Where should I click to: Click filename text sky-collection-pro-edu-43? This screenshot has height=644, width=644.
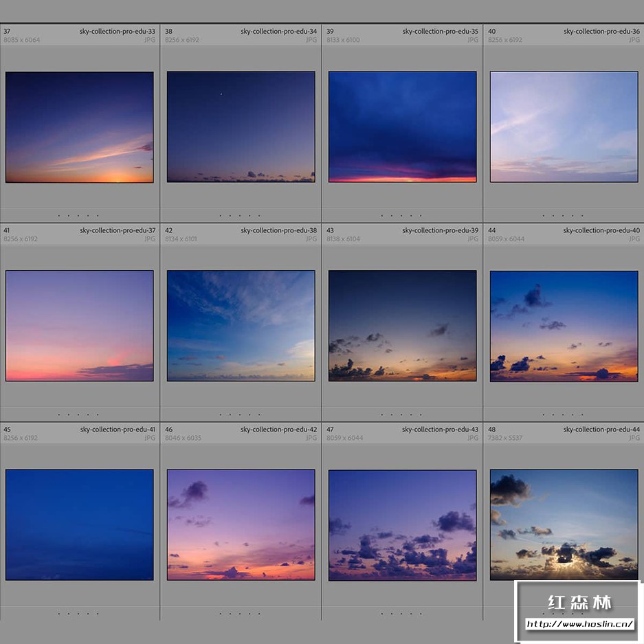point(441,429)
